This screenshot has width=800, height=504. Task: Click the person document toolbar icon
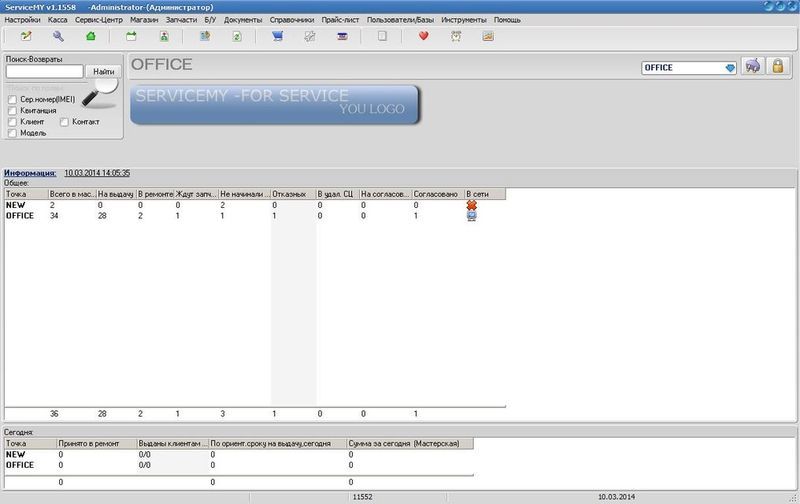coord(164,36)
